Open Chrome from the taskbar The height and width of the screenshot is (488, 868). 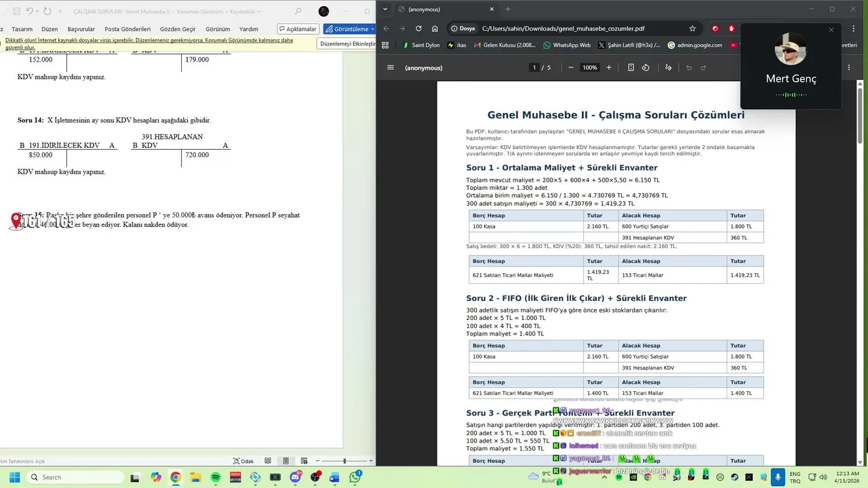point(176,477)
